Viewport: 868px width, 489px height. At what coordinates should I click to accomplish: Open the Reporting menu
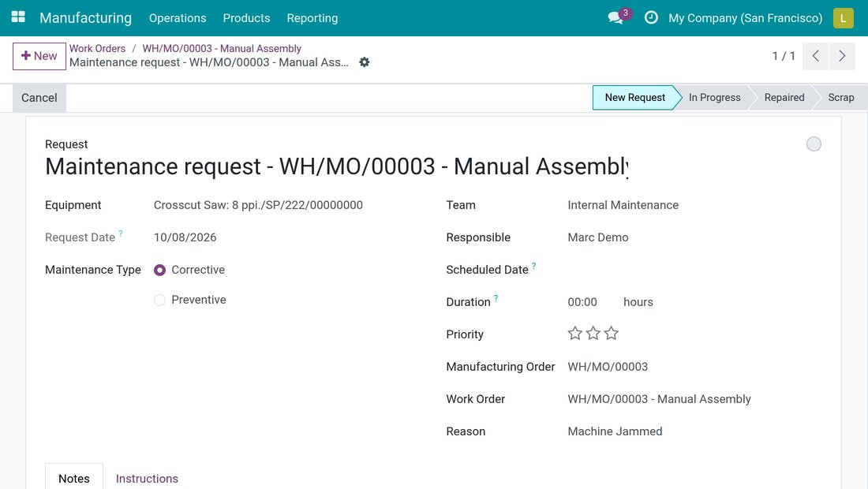[312, 17]
